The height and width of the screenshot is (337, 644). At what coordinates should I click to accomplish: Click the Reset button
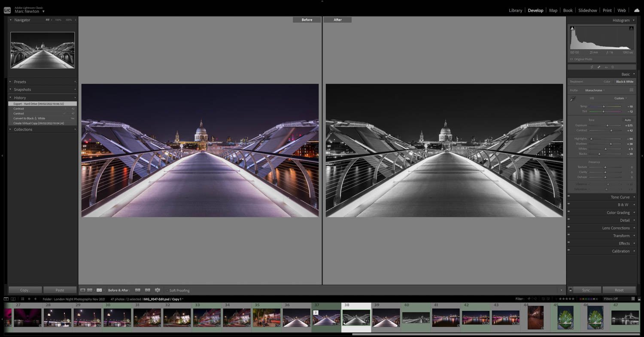click(619, 290)
